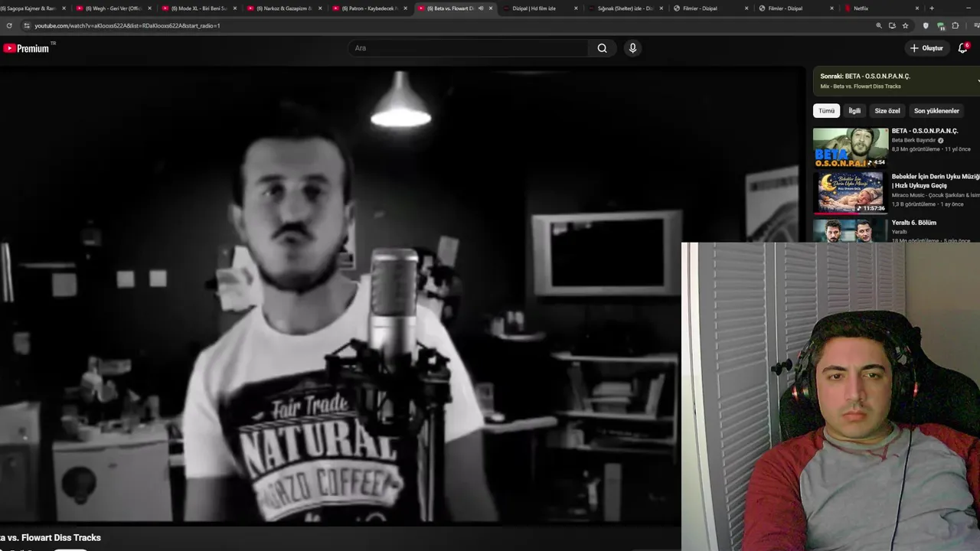Open media control icon in toolbar
Viewport: 980px width, 551px height.
point(975,25)
